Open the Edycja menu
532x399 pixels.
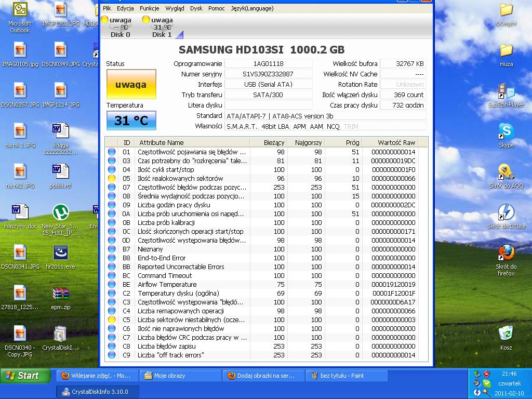125,8
